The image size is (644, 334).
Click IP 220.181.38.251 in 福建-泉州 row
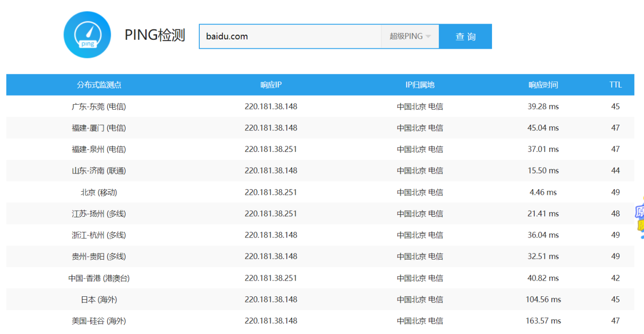pos(271,149)
